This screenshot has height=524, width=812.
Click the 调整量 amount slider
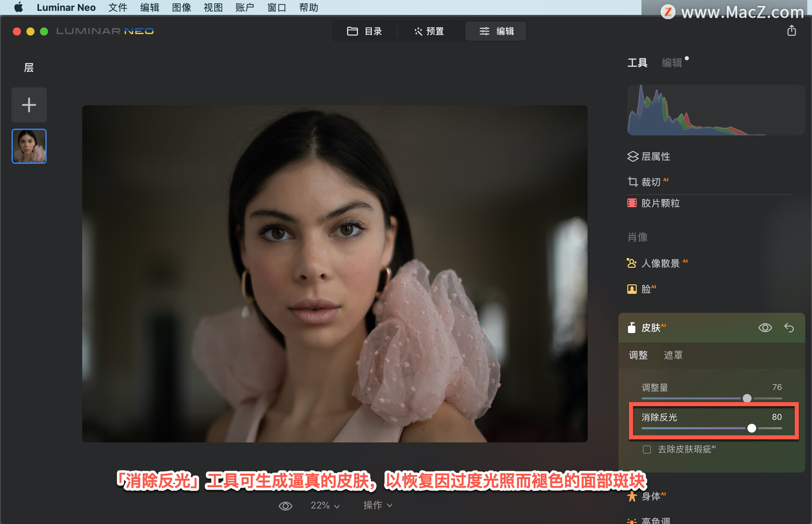711,398
